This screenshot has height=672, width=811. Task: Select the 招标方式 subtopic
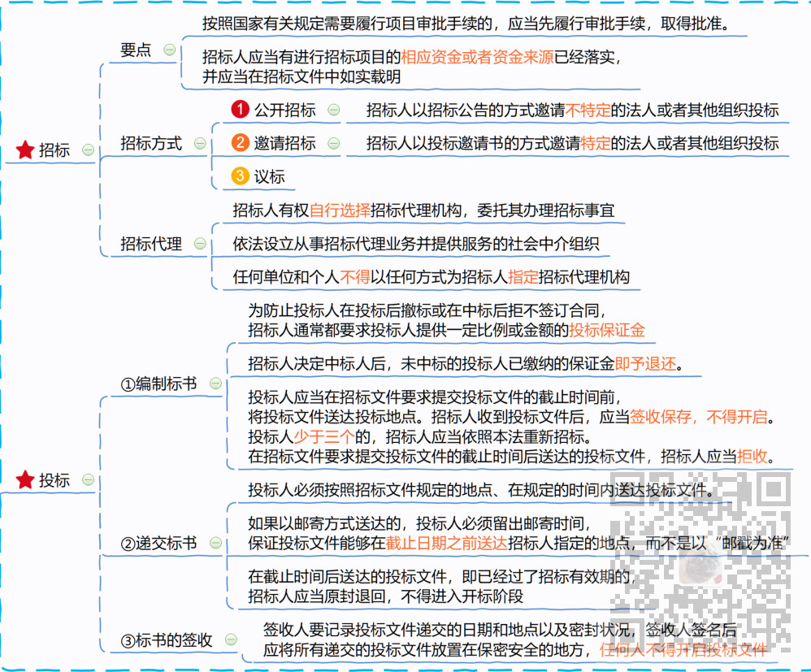tap(151, 143)
